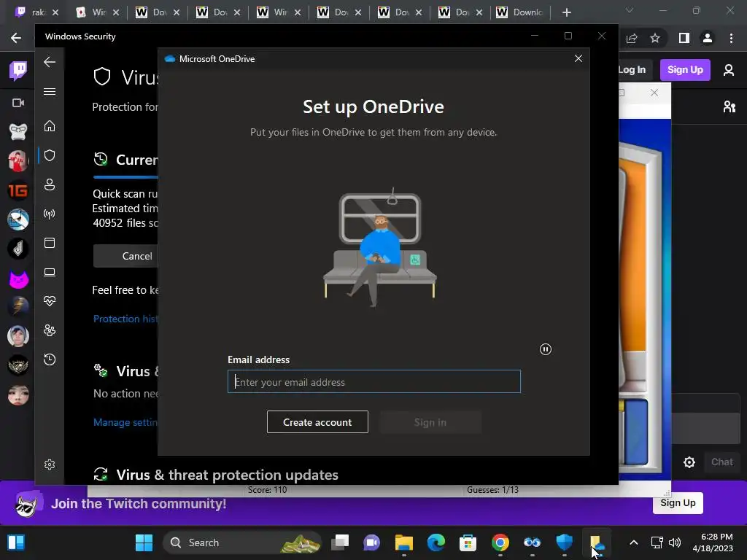Open pink cat channel avatar in Twitch sidebar
747x560 pixels.
(x=18, y=279)
